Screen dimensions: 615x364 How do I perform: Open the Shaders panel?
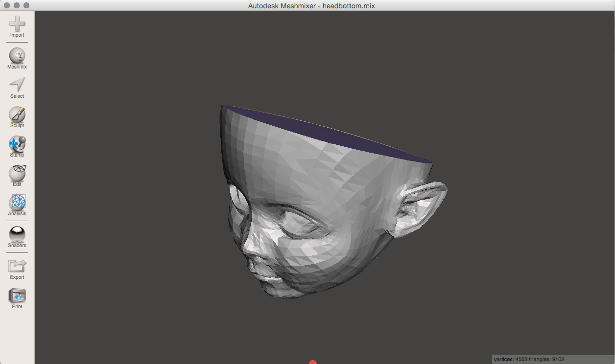click(x=17, y=237)
